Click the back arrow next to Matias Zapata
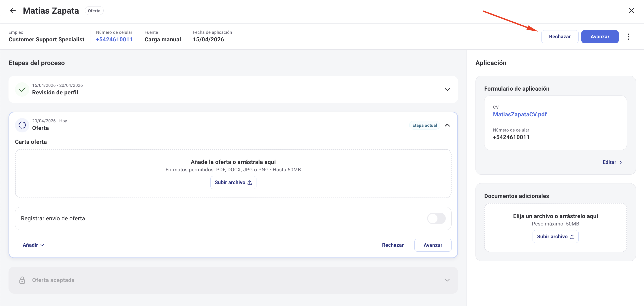 click(13, 11)
